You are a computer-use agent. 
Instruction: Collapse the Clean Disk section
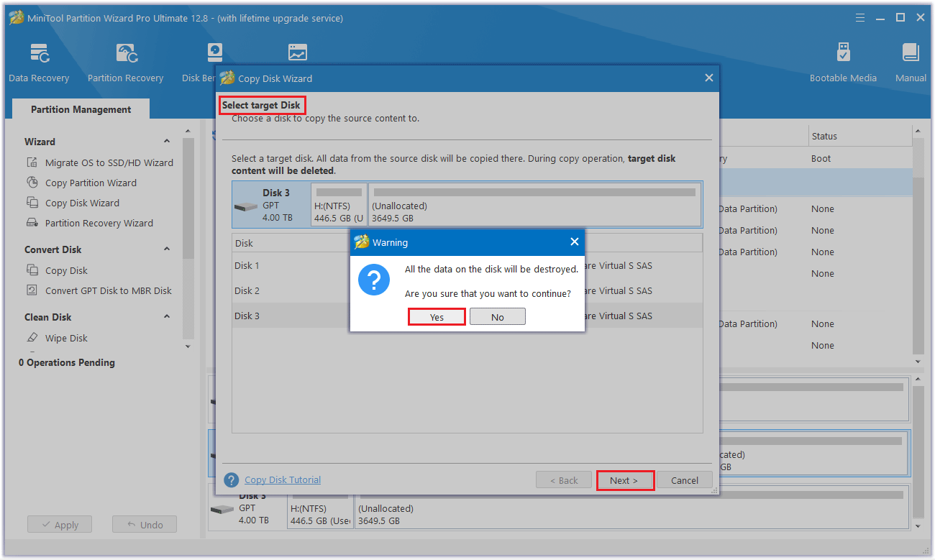pyautogui.click(x=167, y=317)
